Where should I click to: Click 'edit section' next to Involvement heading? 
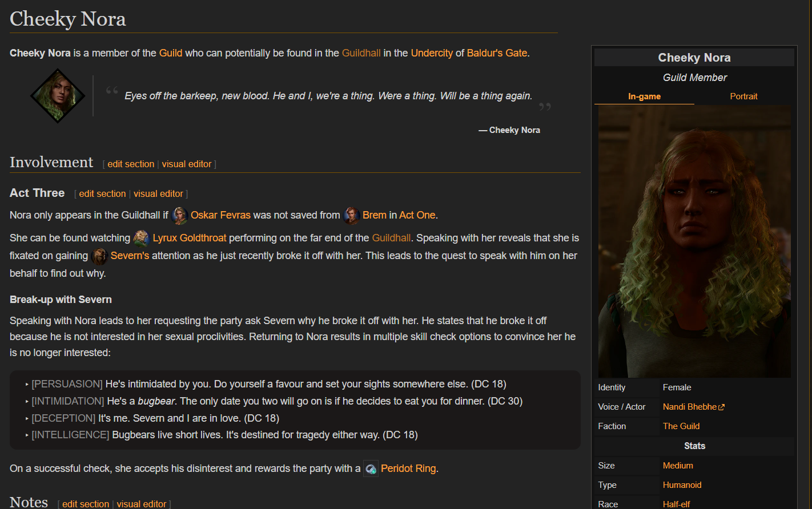pyautogui.click(x=131, y=164)
